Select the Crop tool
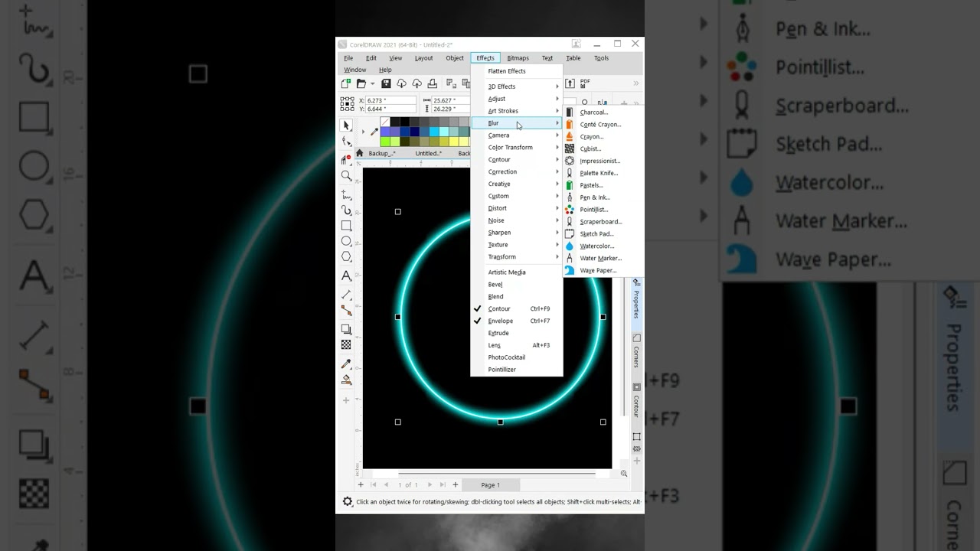980x551 pixels. click(x=346, y=159)
